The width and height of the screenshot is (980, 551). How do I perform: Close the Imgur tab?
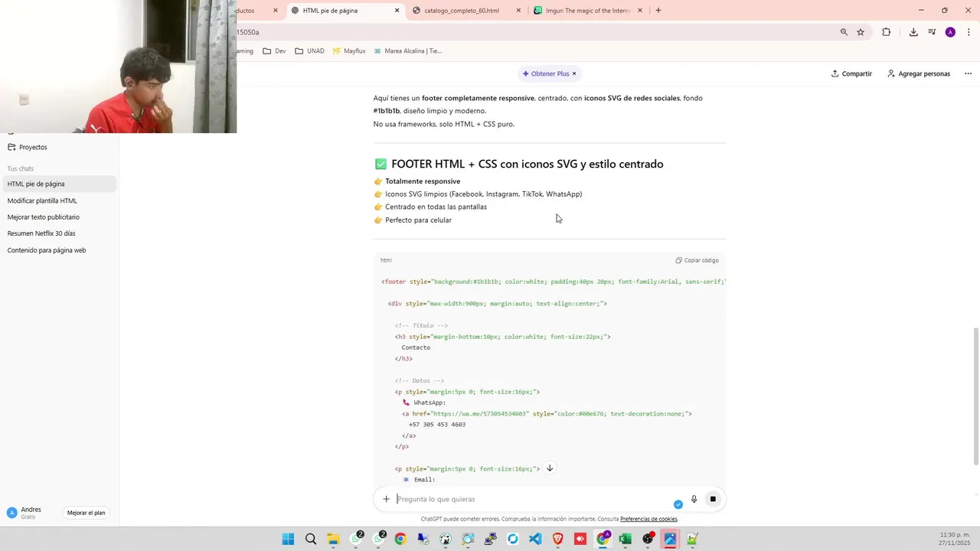pos(639,11)
